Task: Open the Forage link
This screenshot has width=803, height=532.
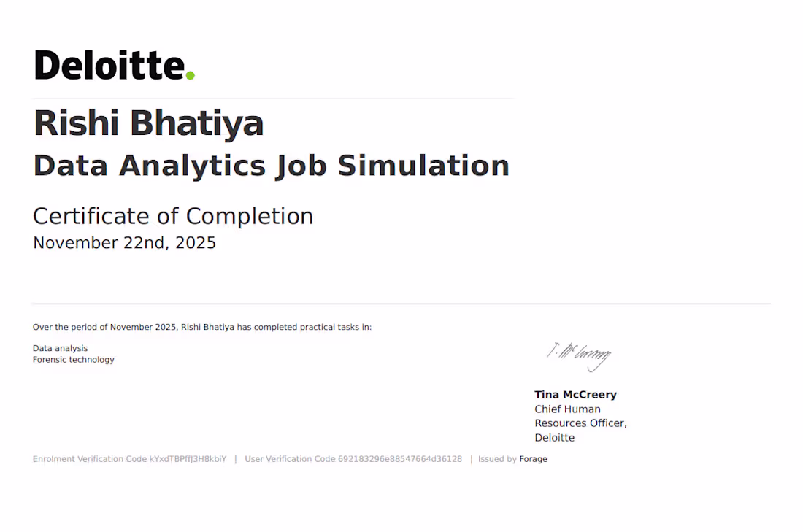Action: [533, 459]
